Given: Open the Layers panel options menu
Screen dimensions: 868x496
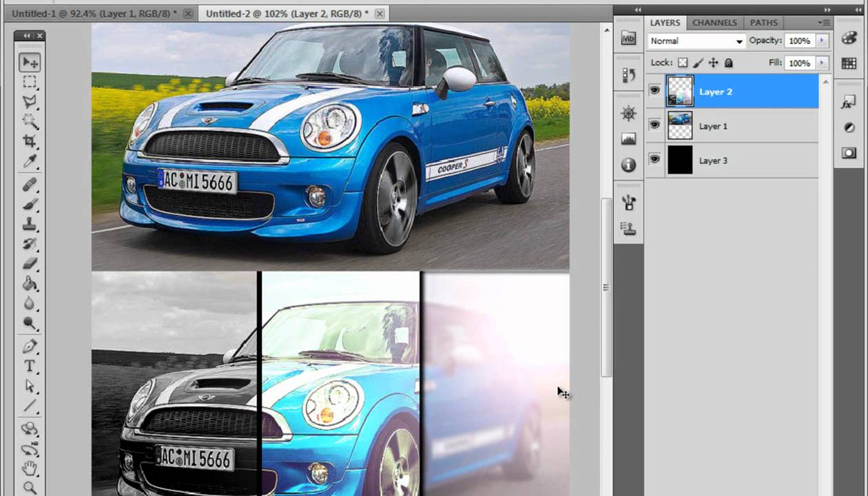Looking at the screenshot, I should [x=823, y=23].
